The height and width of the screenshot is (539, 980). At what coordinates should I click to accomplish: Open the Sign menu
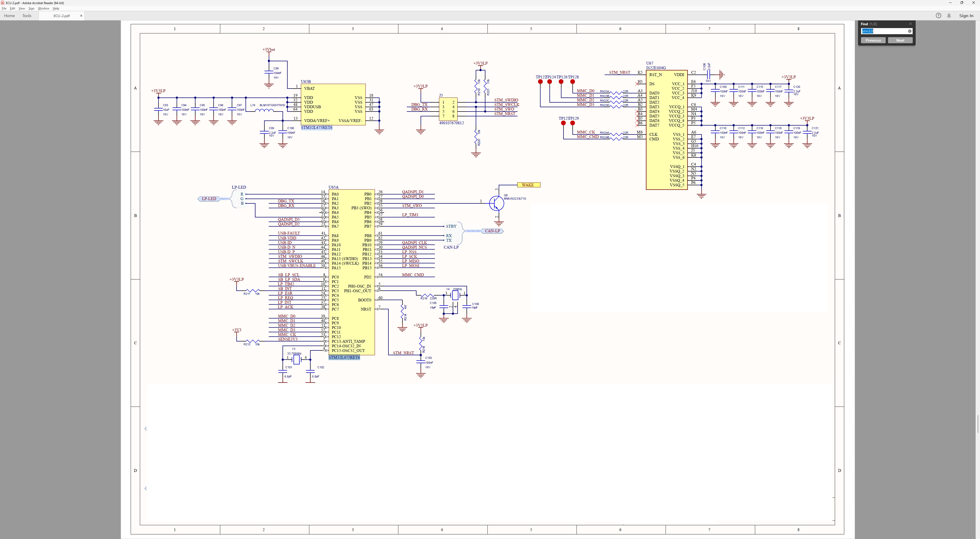click(x=31, y=8)
